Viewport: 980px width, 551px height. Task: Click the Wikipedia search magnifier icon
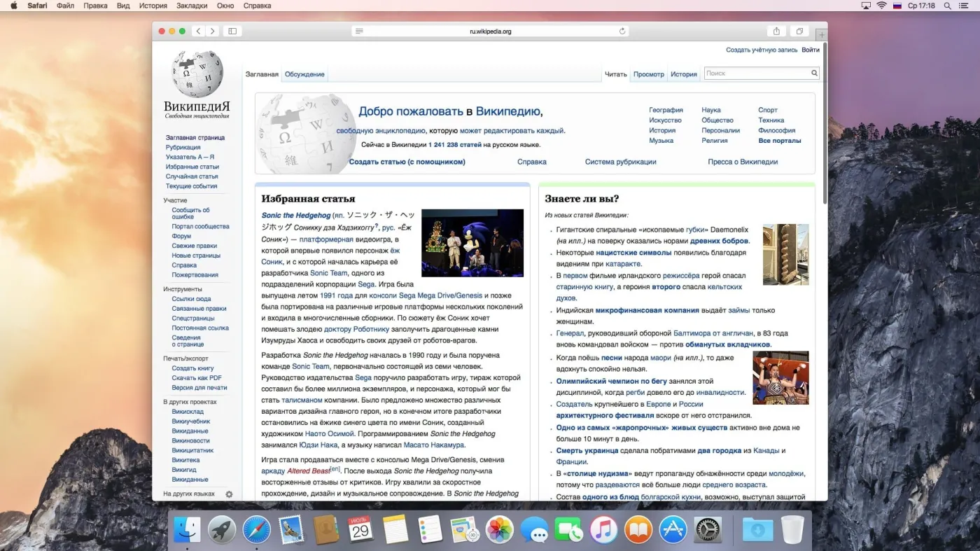(814, 73)
